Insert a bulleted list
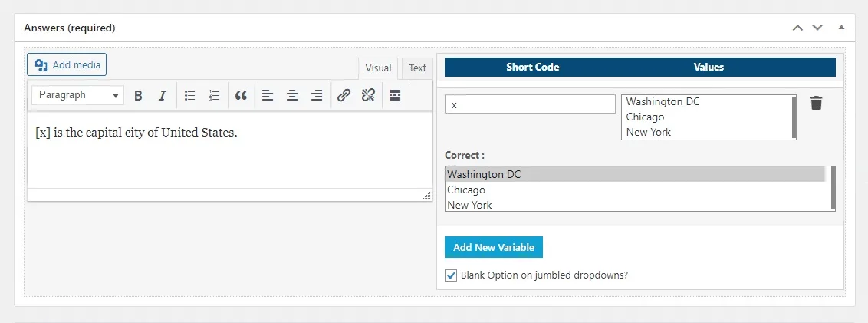The width and height of the screenshot is (868, 323). 190,96
